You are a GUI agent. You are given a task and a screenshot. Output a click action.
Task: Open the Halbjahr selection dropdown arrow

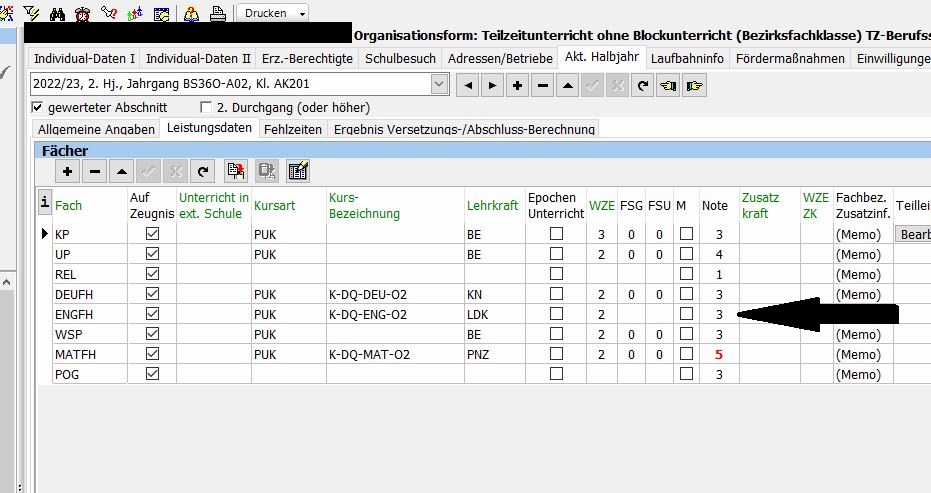coord(439,84)
